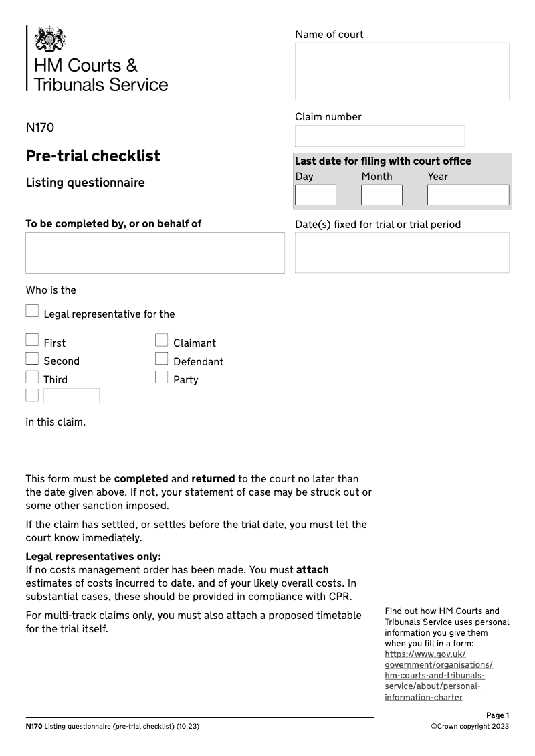Screen dimensions: 535x756
Task: Click the Month field for filing date
Action: click(382, 195)
